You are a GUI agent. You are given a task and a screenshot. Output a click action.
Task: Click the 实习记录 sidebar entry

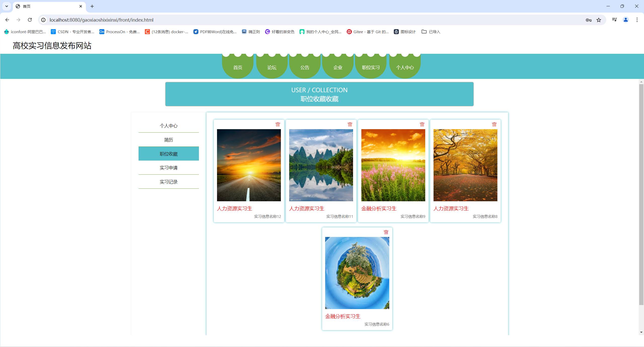point(168,182)
